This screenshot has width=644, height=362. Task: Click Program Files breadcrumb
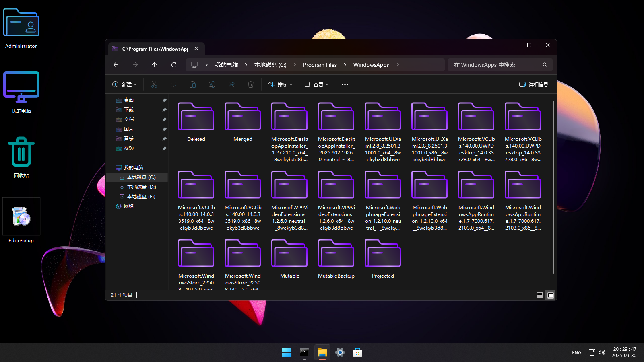320,65
